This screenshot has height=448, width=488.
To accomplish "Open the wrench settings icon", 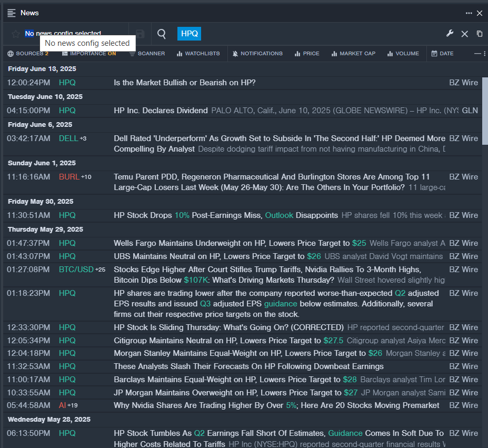I will 450,33.
